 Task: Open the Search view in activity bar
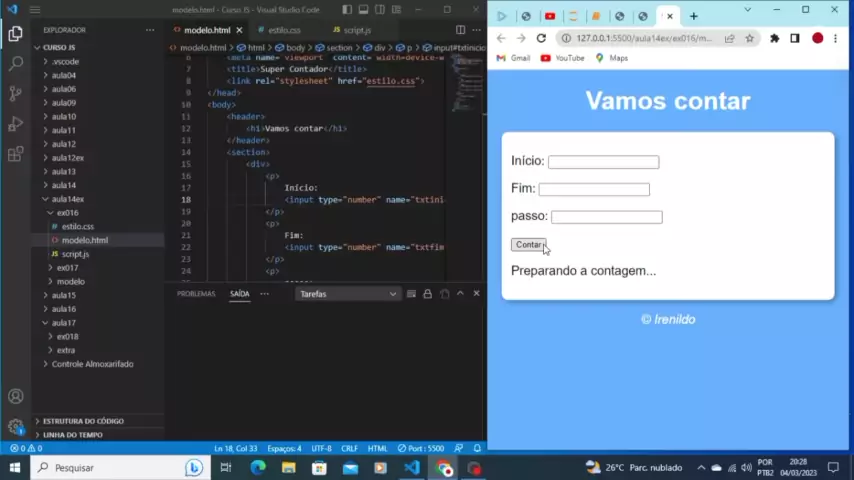(15, 63)
